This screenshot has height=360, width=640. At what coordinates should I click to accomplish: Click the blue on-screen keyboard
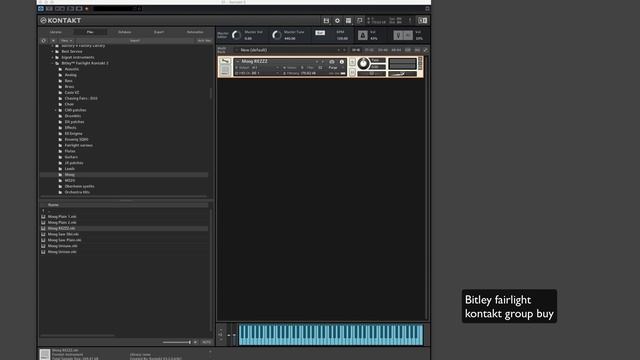click(x=331, y=335)
